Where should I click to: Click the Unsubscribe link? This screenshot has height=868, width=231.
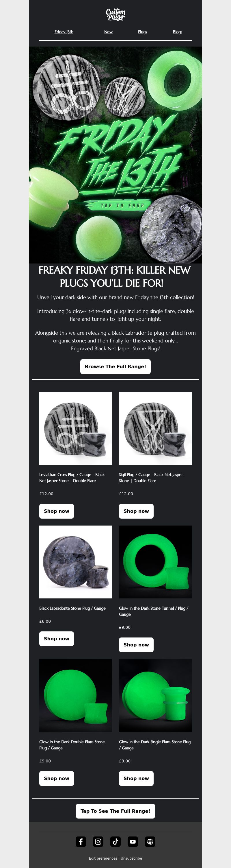click(x=131, y=858)
